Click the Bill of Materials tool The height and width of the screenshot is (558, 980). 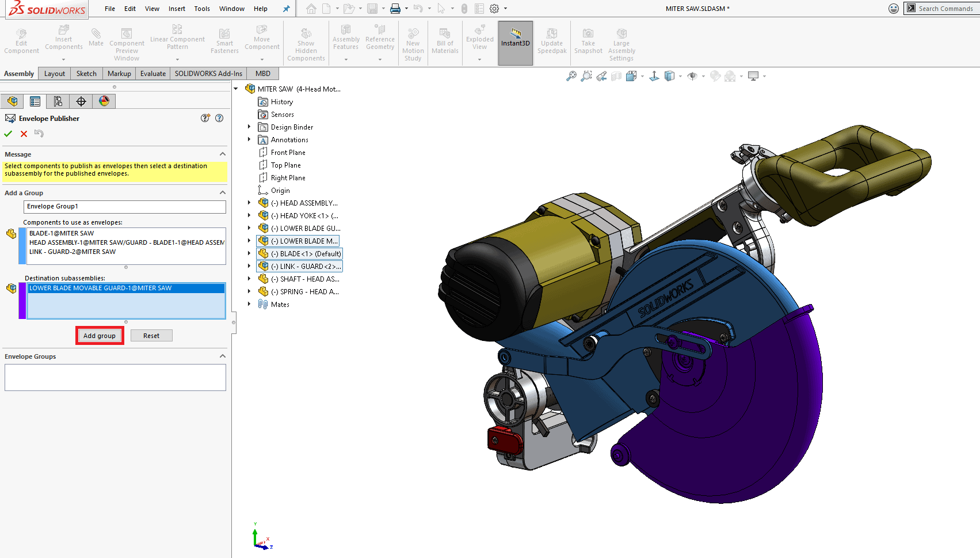tap(445, 41)
